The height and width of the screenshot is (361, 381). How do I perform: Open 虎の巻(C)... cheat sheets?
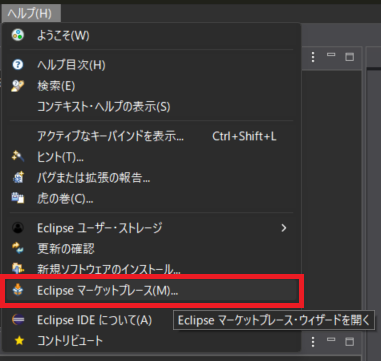coord(152,199)
